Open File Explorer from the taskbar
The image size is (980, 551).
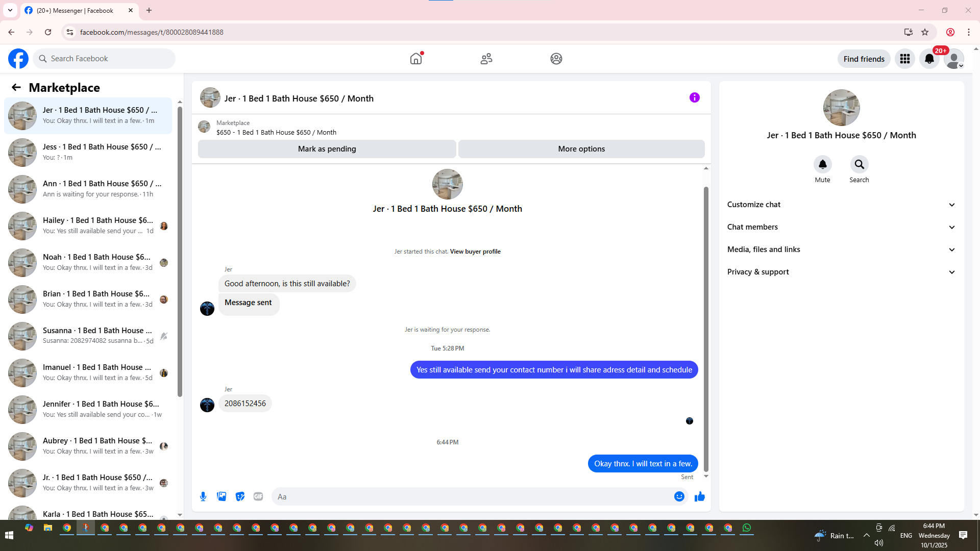tap(48, 528)
